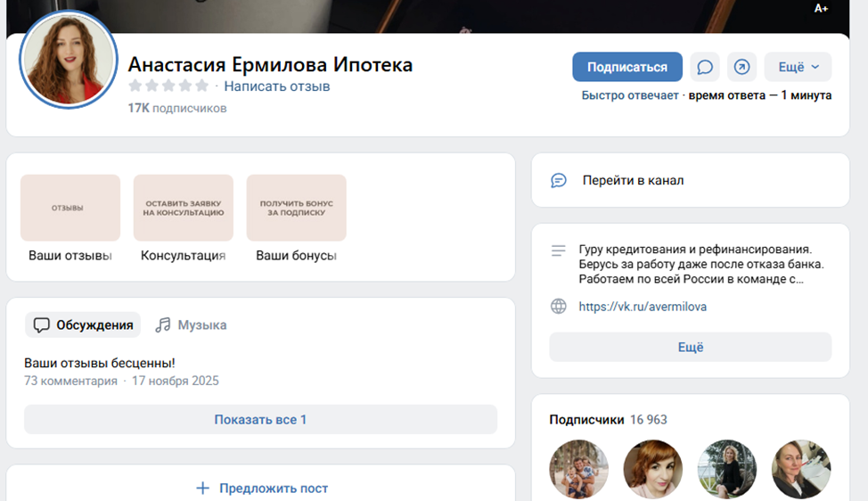Click время ответа — 1 минута text
Screen dimensions: 868x501
tap(760, 95)
